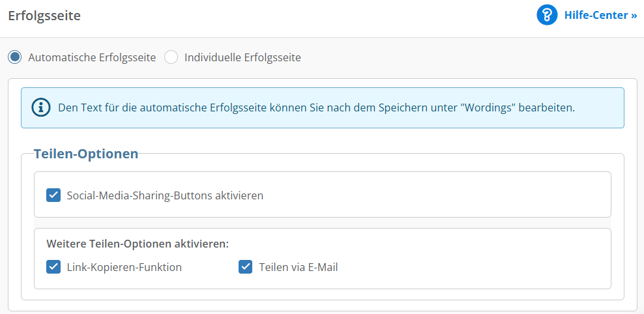Screen dimensions: 644x314
Task: Click the notice text about Wordings
Action: point(316,108)
